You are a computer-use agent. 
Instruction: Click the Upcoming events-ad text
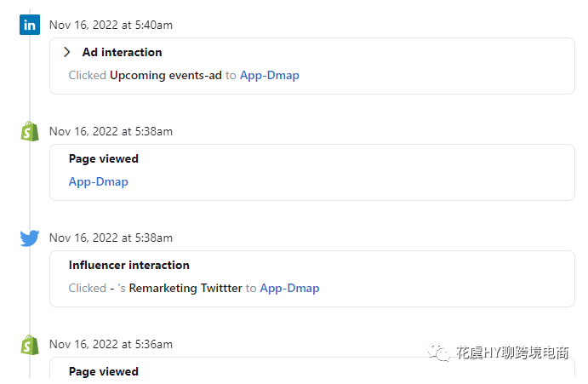tap(166, 75)
